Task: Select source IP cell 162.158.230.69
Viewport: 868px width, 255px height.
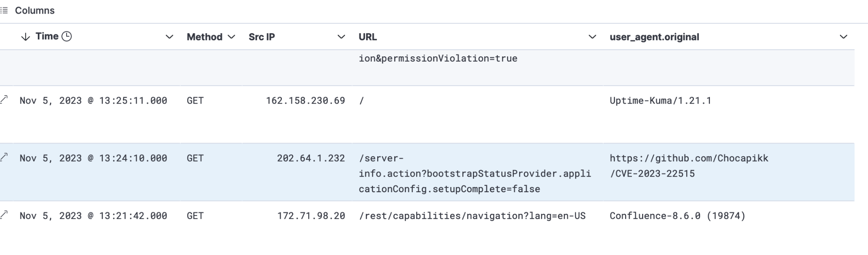Action: 305,101
